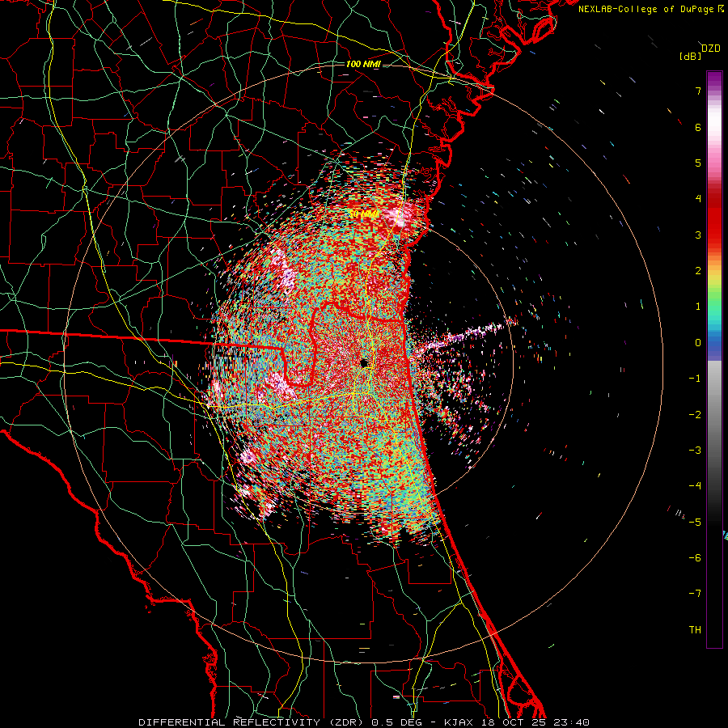
Task: Click the 0 value on the dB scale
Action: pos(698,343)
